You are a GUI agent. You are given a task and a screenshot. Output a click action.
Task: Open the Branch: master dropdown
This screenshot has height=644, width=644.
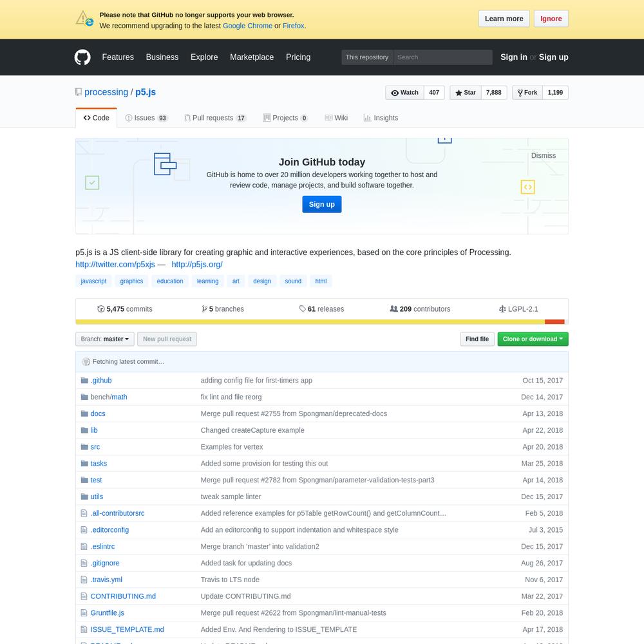(105, 339)
